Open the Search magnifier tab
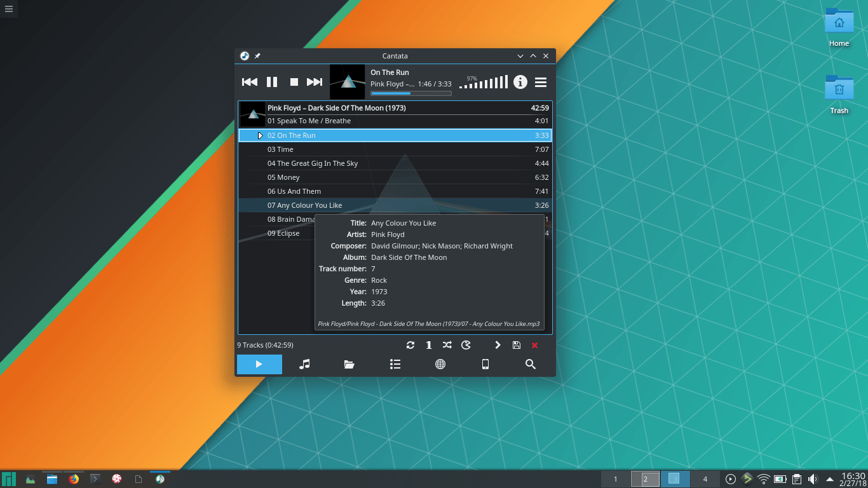This screenshot has height=488, width=868. pyautogui.click(x=531, y=364)
